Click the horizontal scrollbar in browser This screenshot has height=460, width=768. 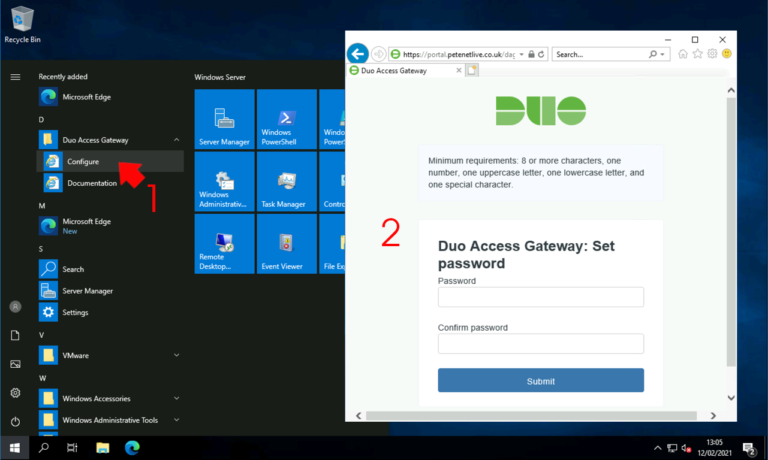(531, 415)
